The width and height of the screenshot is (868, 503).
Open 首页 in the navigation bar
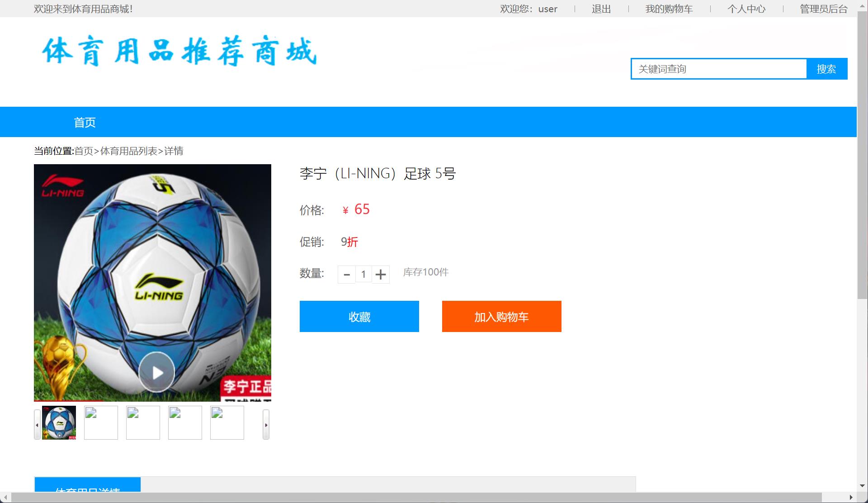[84, 122]
